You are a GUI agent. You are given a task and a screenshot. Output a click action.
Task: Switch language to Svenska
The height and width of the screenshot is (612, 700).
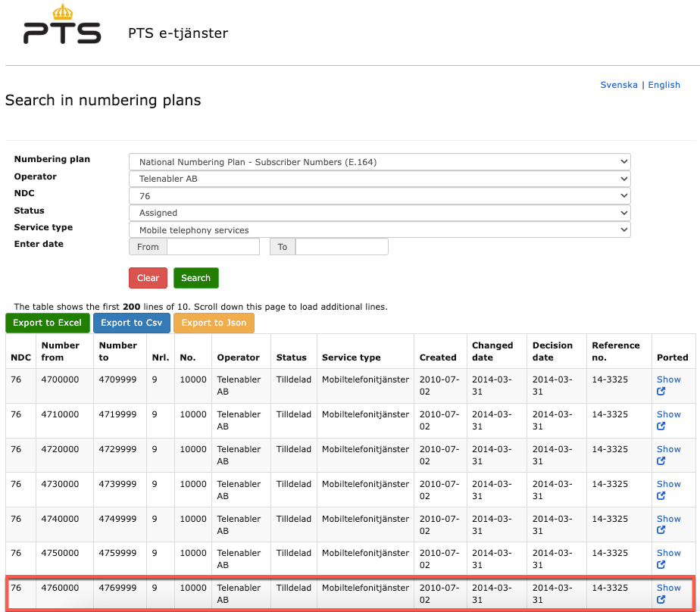pos(619,84)
